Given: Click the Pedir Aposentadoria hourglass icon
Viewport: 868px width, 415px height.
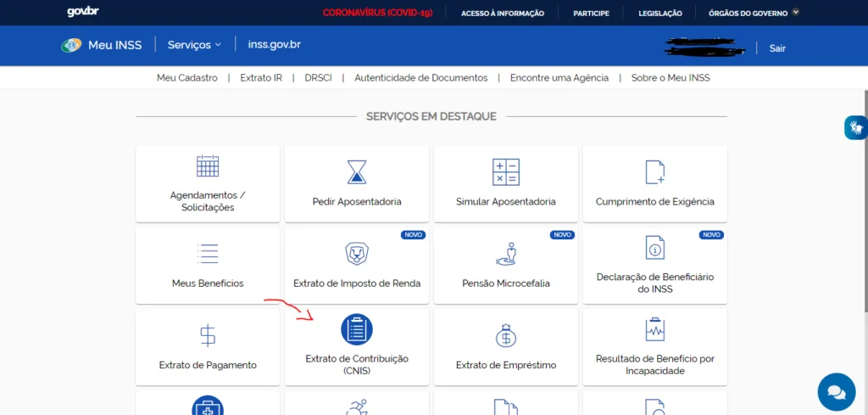Looking at the screenshot, I should click(x=357, y=171).
